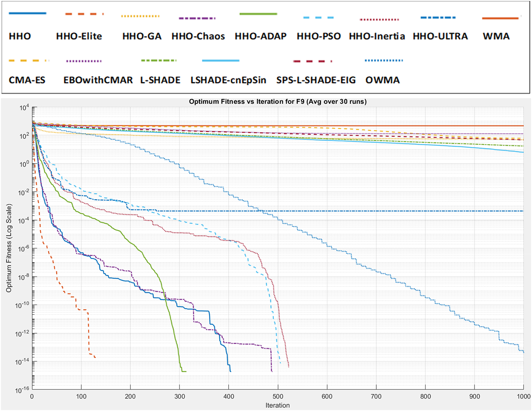Click the dark red dotted sample above HHO-Inertia
Image resolution: width=532 pixels, height=411 pixels.
[379, 20]
